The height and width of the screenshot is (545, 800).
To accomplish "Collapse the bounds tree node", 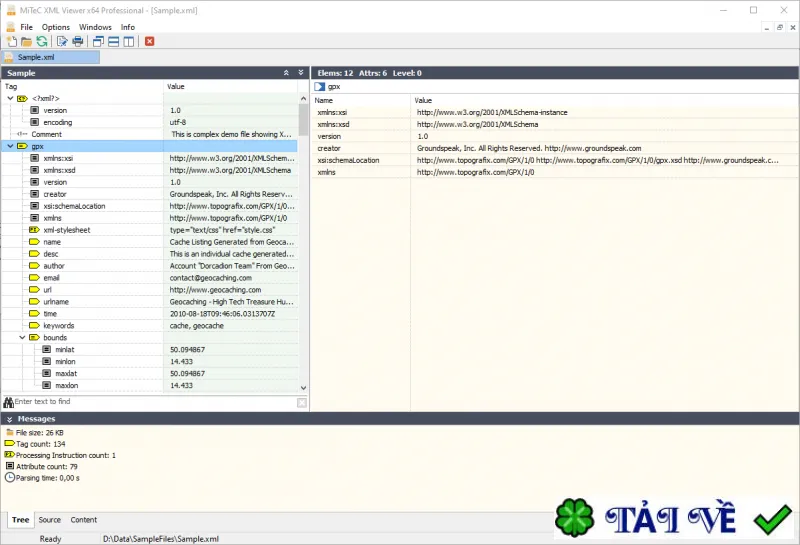I will 22,337.
